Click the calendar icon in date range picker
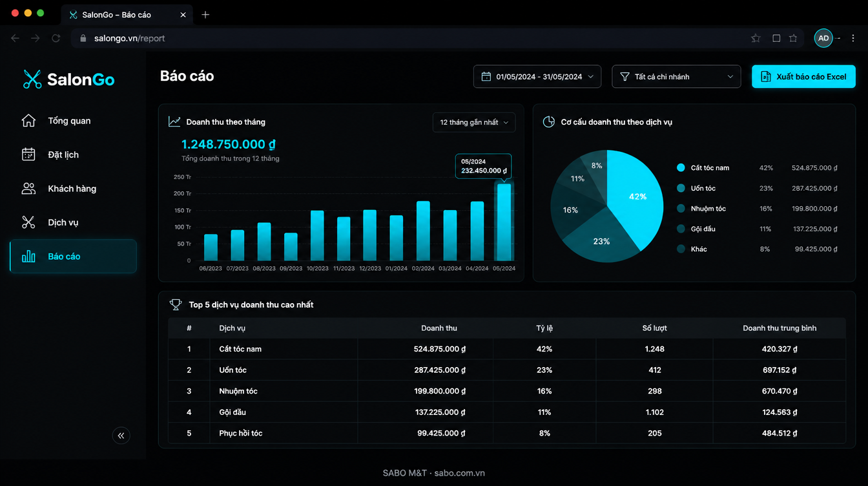 (x=486, y=76)
